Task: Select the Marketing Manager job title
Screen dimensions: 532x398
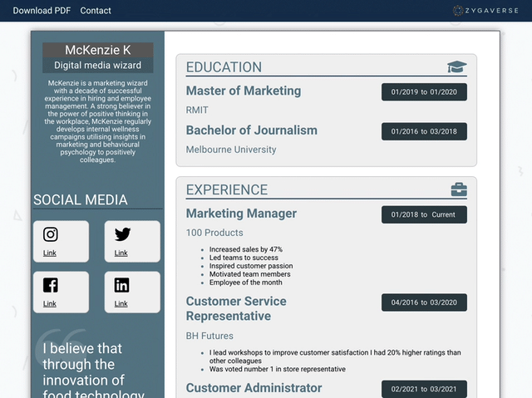Action: tap(241, 214)
